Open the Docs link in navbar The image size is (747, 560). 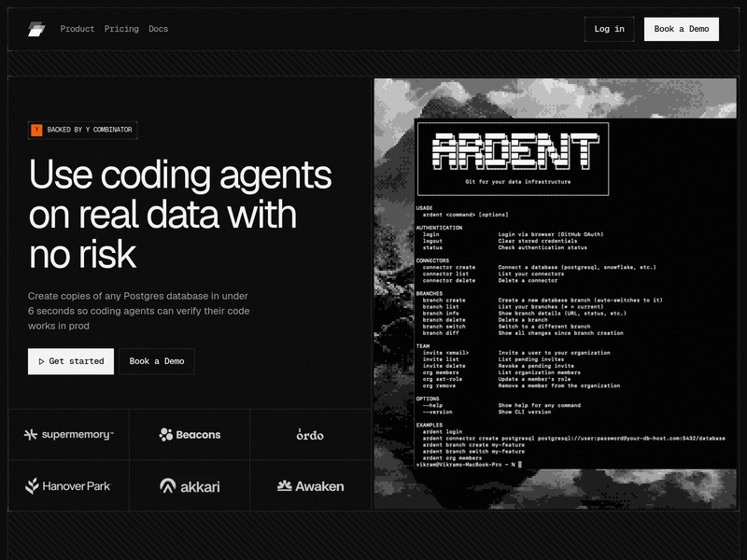(158, 29)
